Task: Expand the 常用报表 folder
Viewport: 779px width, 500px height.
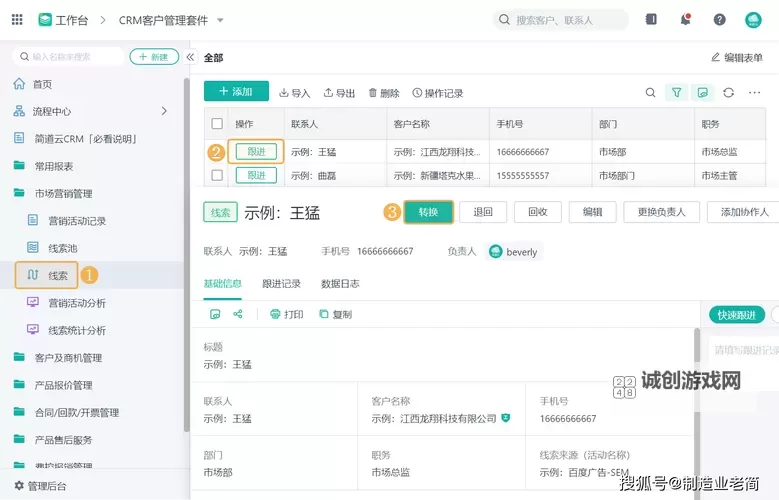Action: pyautogui.click(x=53, y=166)
